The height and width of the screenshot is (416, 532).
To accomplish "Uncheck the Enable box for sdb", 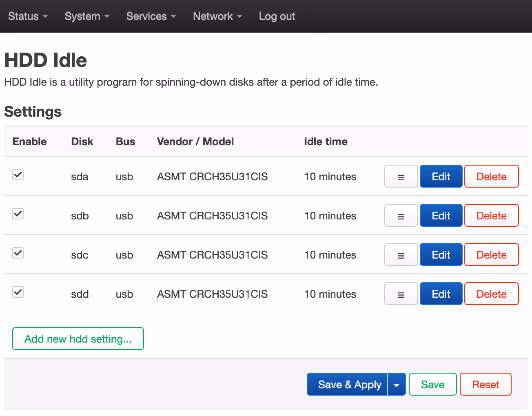I will (x=18, y=214).
